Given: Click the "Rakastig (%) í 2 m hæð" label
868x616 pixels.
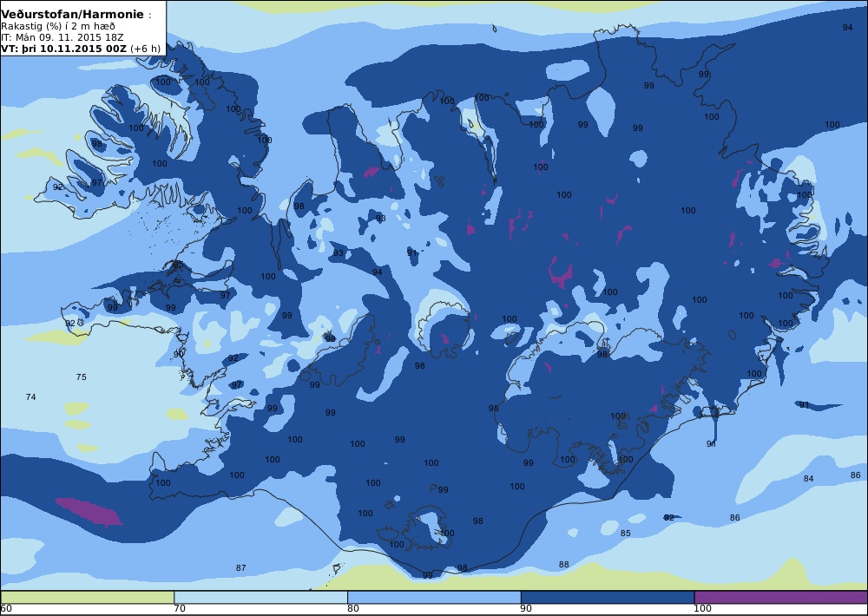Looking at the screenshot, I should point(58,27).
